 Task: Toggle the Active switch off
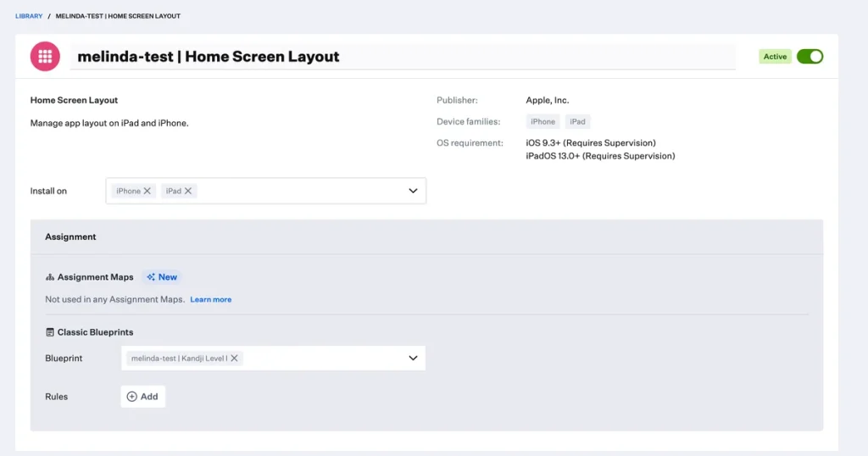[810, 57]
